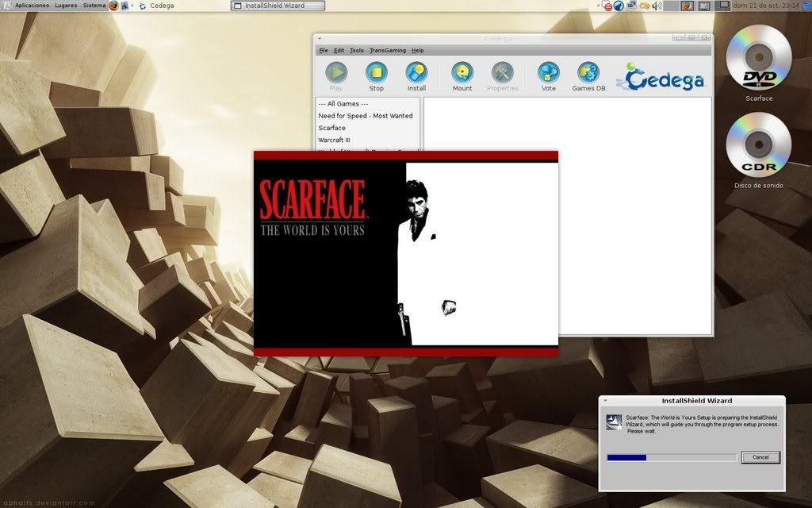Minimize the Cedega window

(678, 38)
